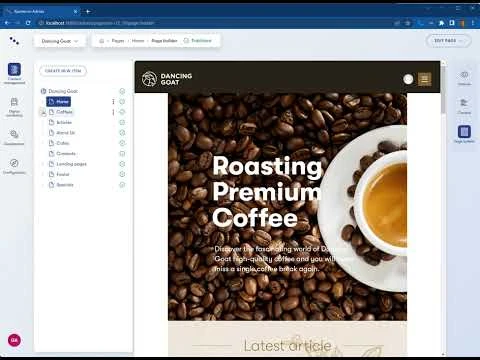The width and height of the screenshot is (480, 360).
Task: Go to Home in the breadcrumb
Action: tap(138, 41)
